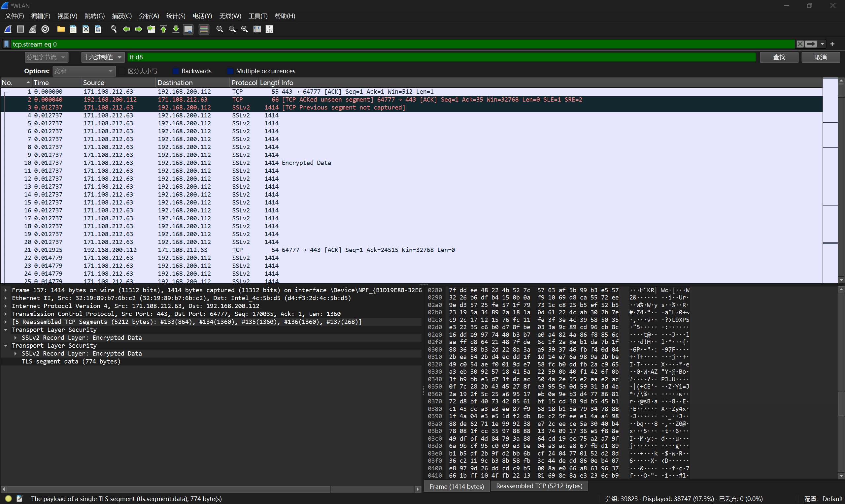Click the 查找 find button

779,57
